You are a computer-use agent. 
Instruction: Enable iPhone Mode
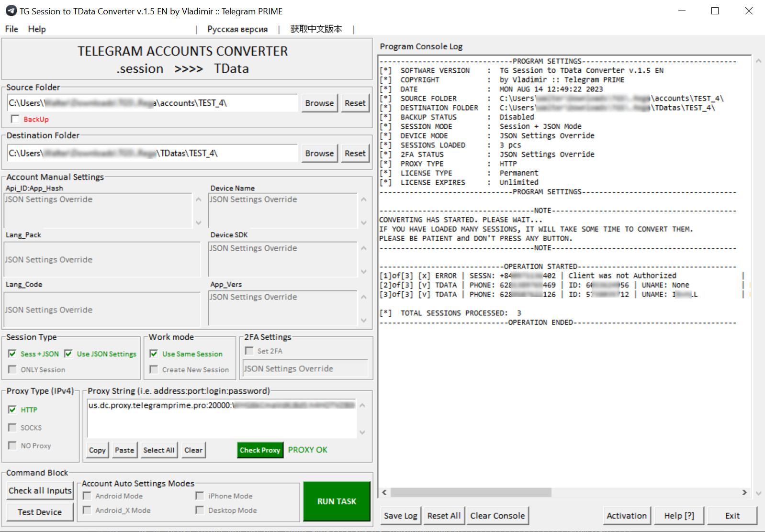pos(200,496)
